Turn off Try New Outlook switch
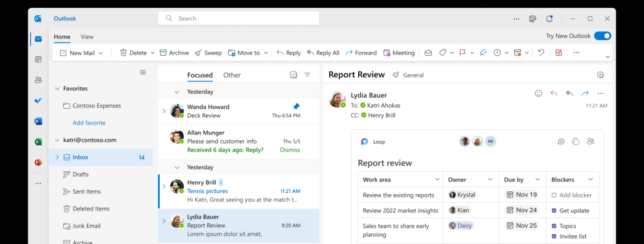This screenshot has height=244, width=644. 603,36
